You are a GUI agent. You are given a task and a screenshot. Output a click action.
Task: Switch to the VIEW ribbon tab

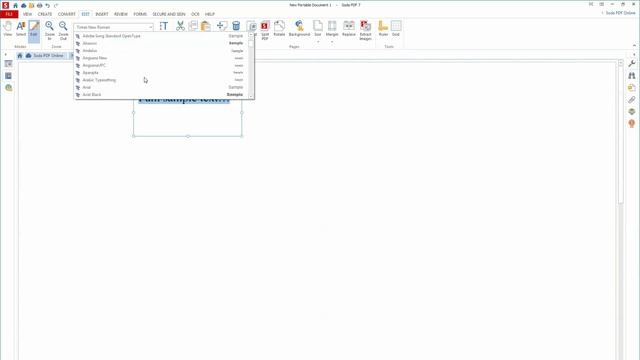pyautogui.click(x=27, y=14)
